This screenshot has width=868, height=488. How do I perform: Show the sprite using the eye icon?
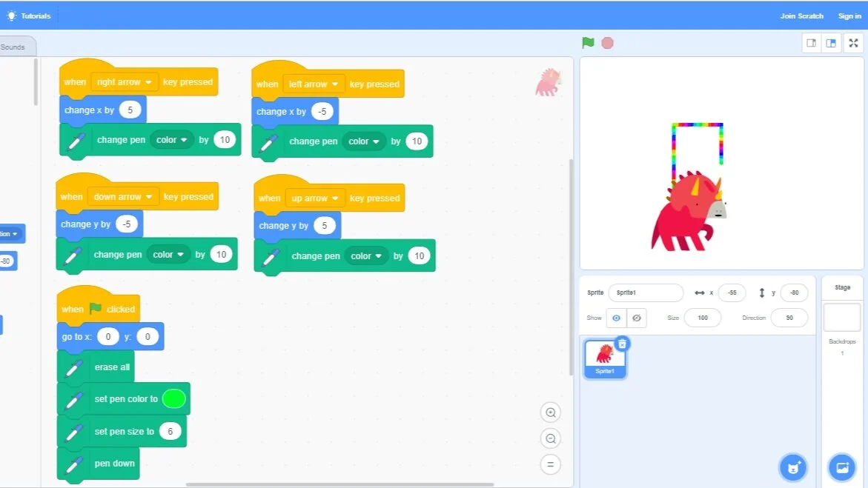pyautogui.click(x=616, y=318)
